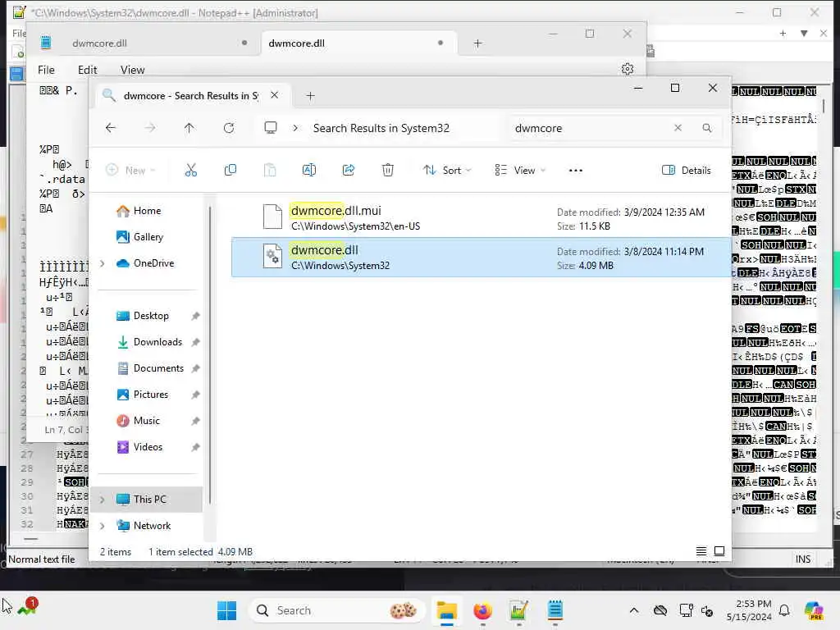Select dwmcore.dll.mui search result
This screenshot has width=840, height=630.
coord(481,218)
